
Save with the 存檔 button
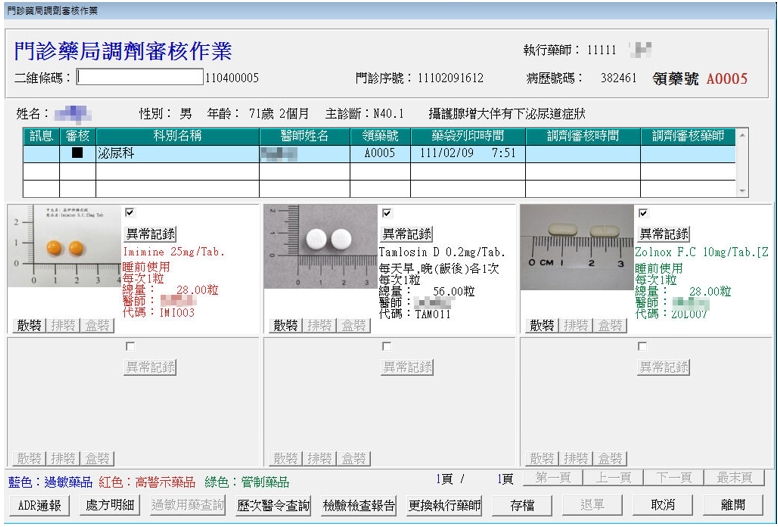pos(522,505)
